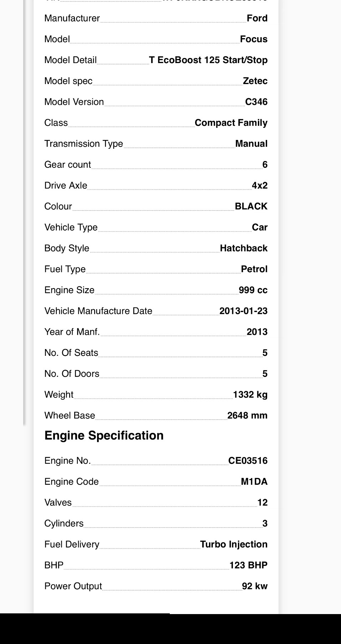Click the 123 BHP value
The height and width of the screenshot is (644, 341).
pyautogui.click(x=248, y=566)
